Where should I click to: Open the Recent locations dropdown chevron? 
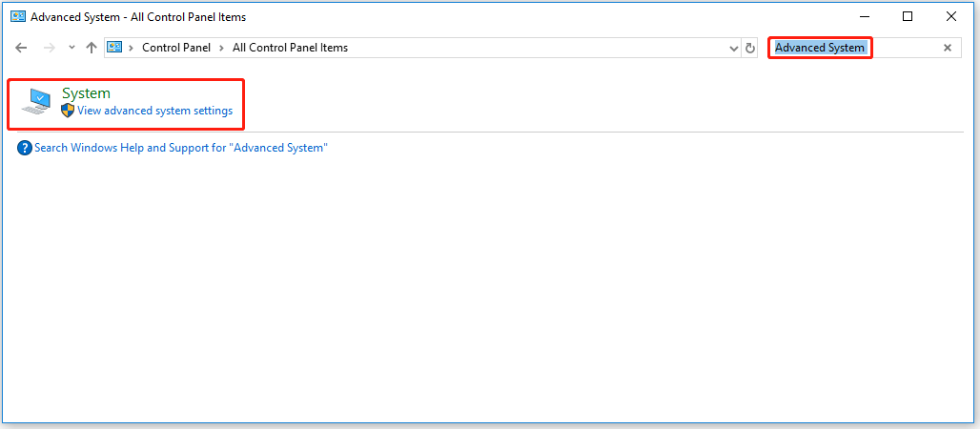pyautogui.click(x=71, y=48)
